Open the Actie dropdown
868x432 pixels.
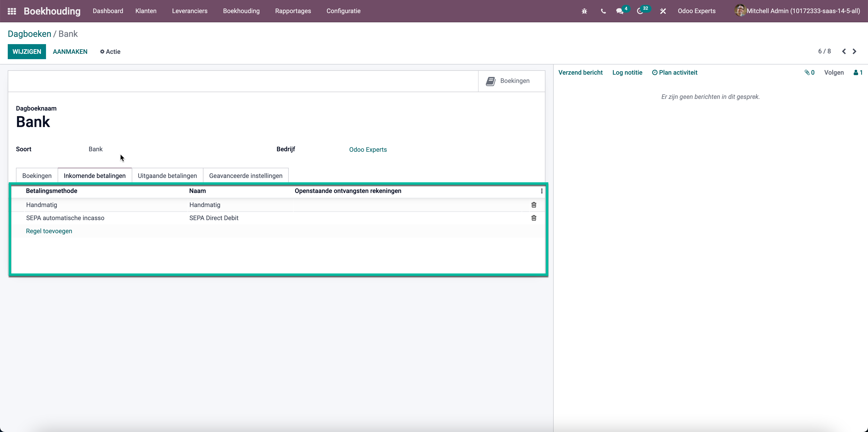pos(110,52)
